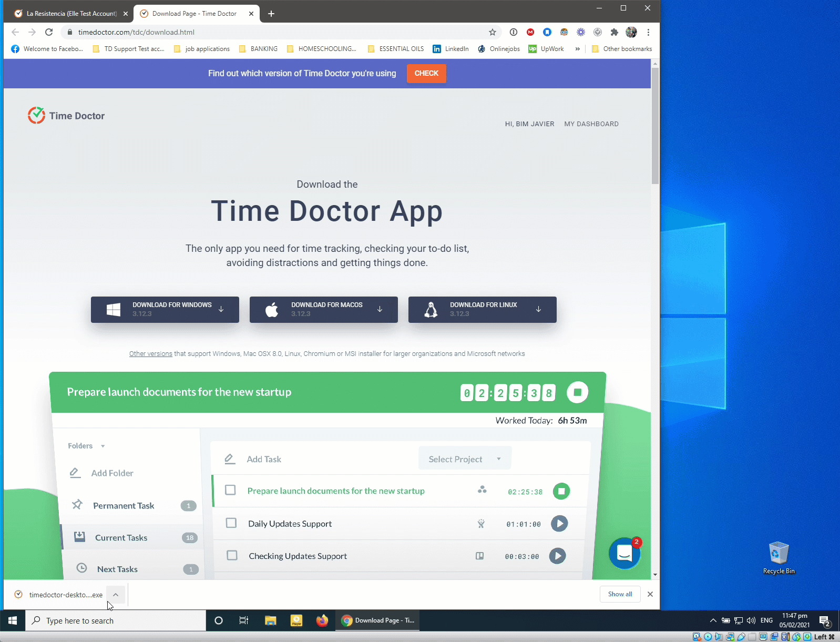Open job applications bookmark folder
The image size is (840, 642).
[x=201, y=49]
